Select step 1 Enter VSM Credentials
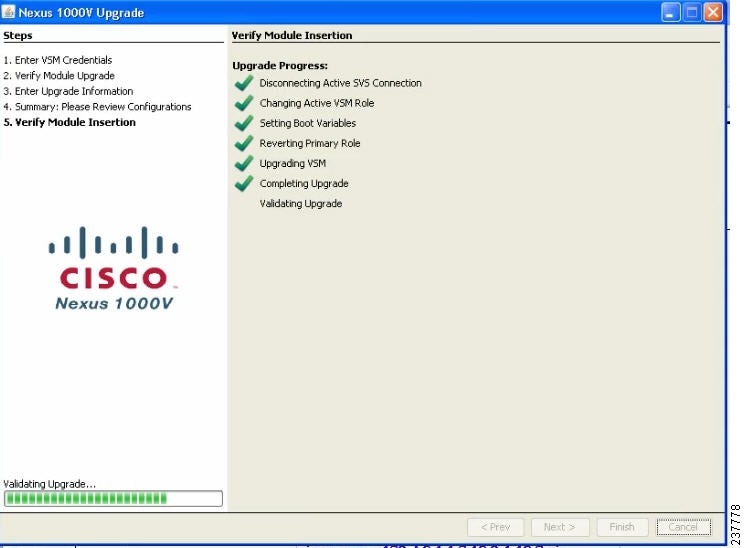Viewport: 745px width, 548px height. click(57, 60)
